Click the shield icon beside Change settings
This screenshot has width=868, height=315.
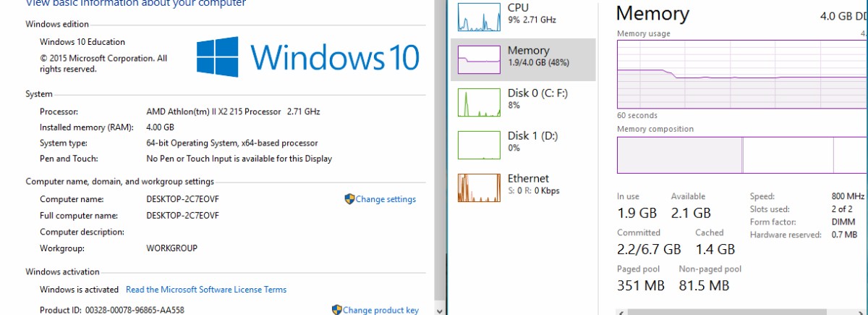(349, 199)
